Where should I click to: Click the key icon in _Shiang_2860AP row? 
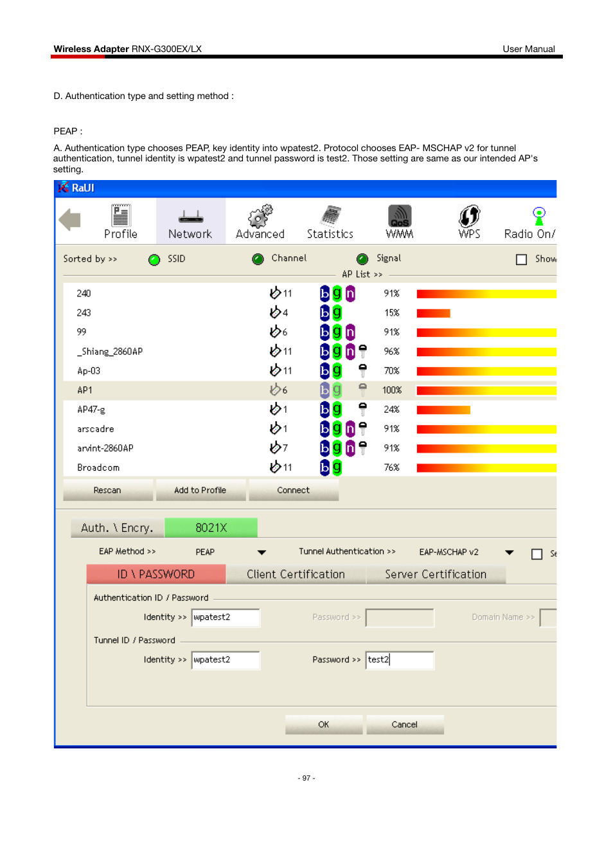pos(363,351)
